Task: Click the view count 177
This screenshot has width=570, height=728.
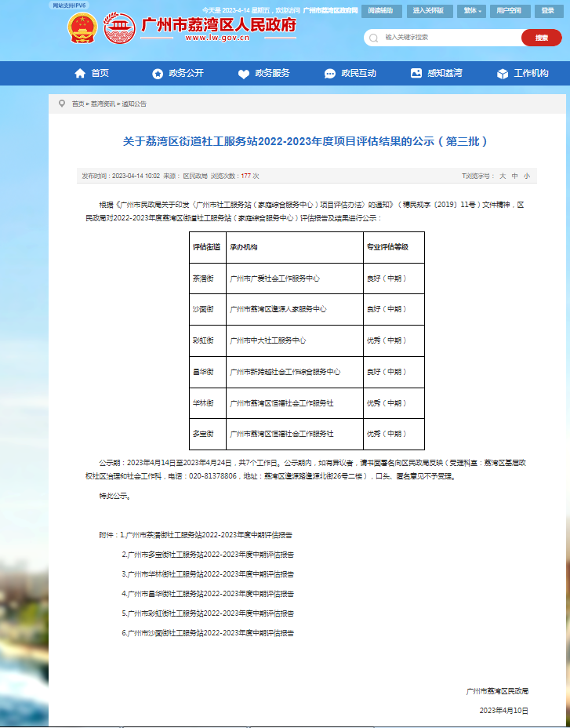Action: [246, 176]
